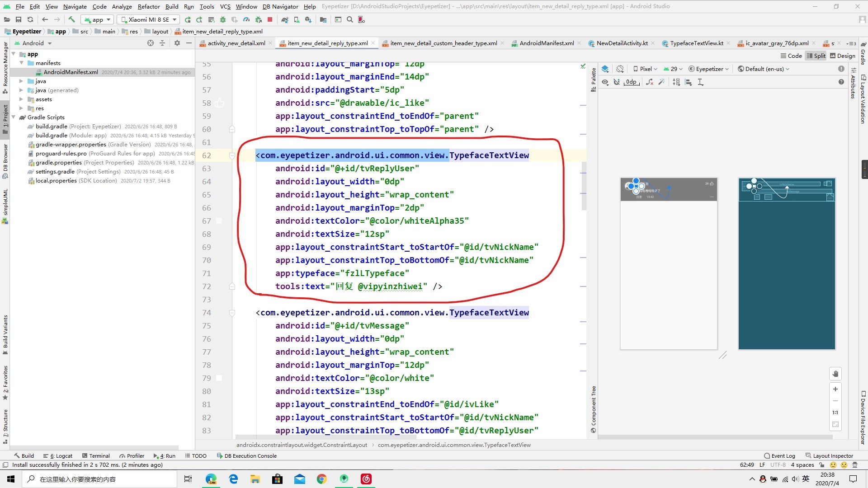Open the Profile app gauge icon
The image size is (868, 488).
[246, 19]
